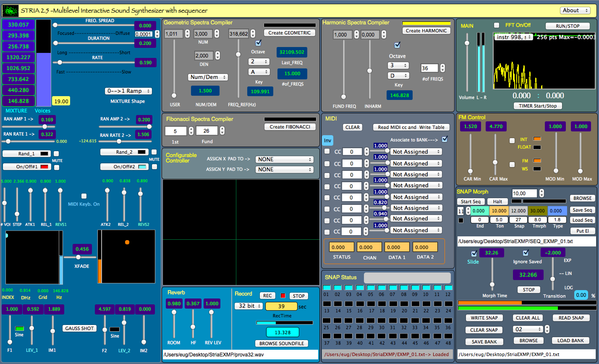
Task: Click the stepper next to the 02 snap selector
Action: tap(547, 329)
